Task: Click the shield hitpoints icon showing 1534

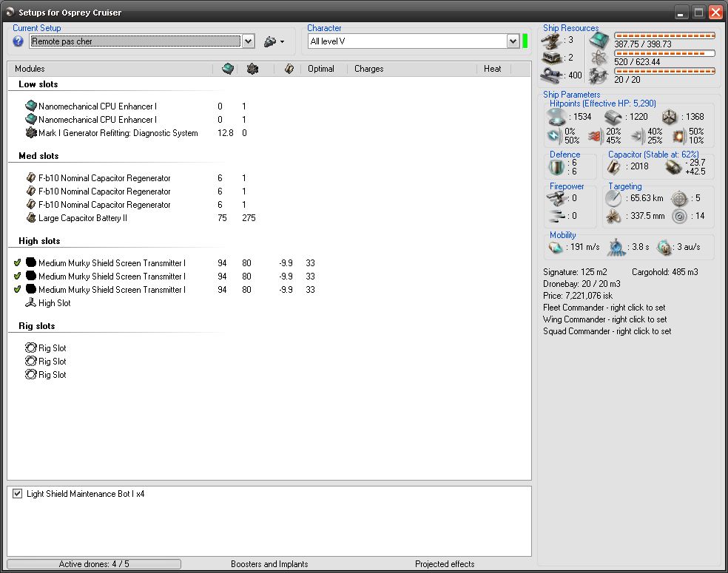Action: coord(556,117)
